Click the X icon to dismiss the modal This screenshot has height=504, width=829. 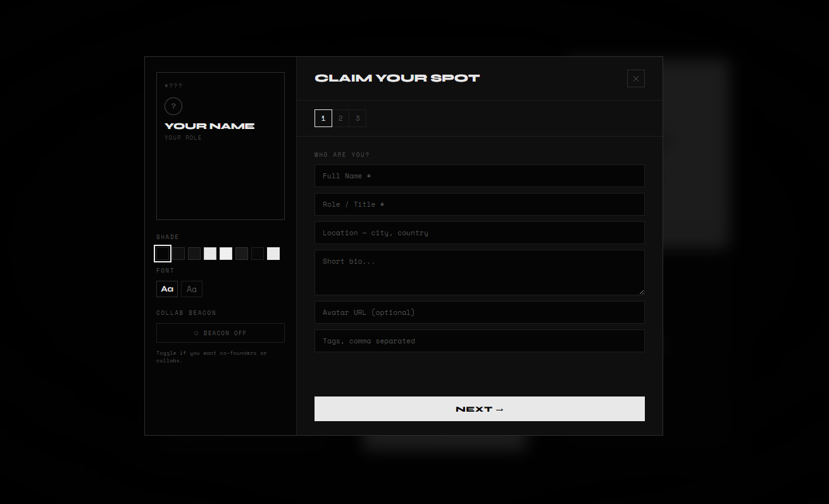(x=635, y=78)
